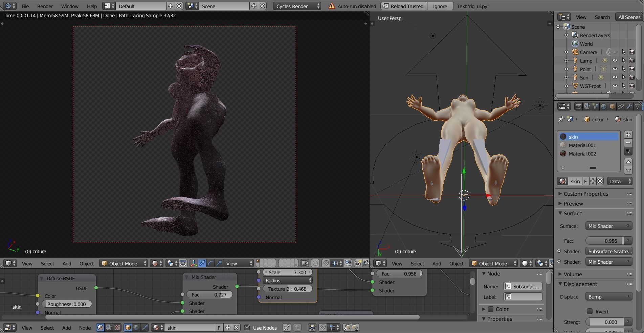Select the rotate manipulator arc icon

pyautogui.click(x=210, y=263)
